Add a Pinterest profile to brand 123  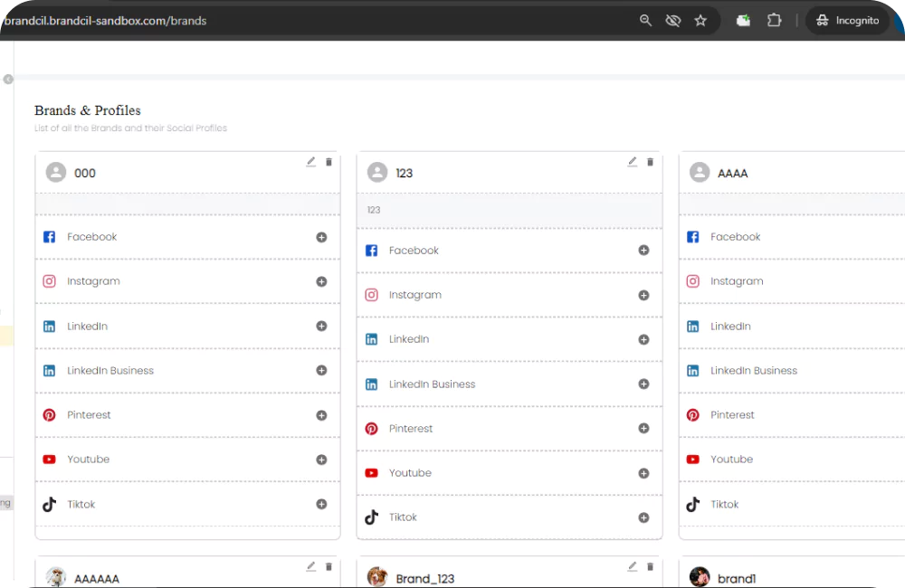tap(643, 428)
